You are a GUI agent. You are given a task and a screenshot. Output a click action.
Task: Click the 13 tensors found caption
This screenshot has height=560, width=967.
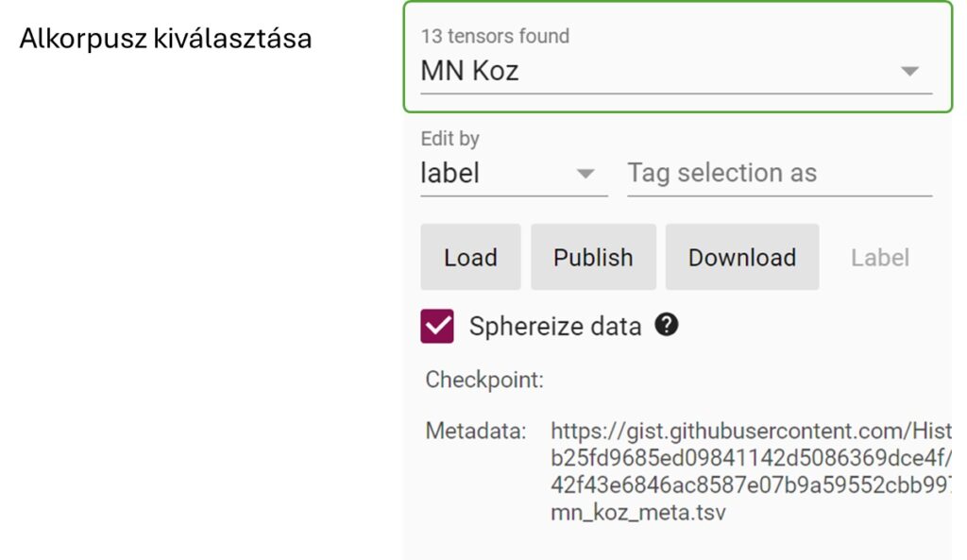point(495,37)
